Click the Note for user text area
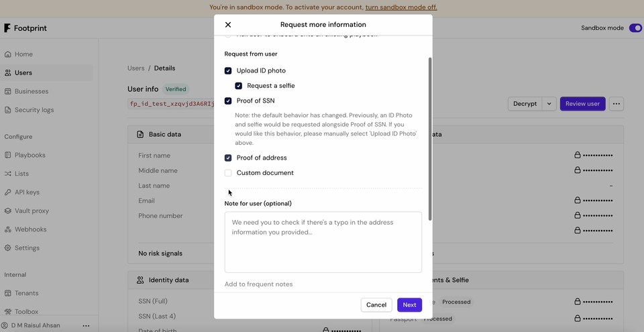Viewport: 644px width, 332px height. point(323,242)
